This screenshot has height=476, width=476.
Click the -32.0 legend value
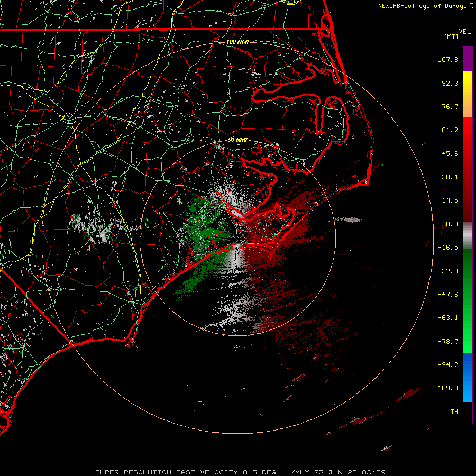click(448, 271)
